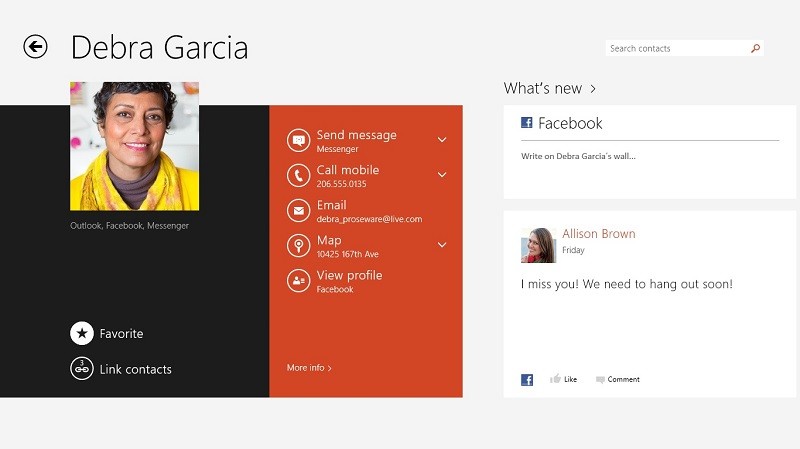Image resolution: width=800 pixels, height=449 pixels.
Task: Expand the Call mobile options chevron
Action: (x=442, y=175)
